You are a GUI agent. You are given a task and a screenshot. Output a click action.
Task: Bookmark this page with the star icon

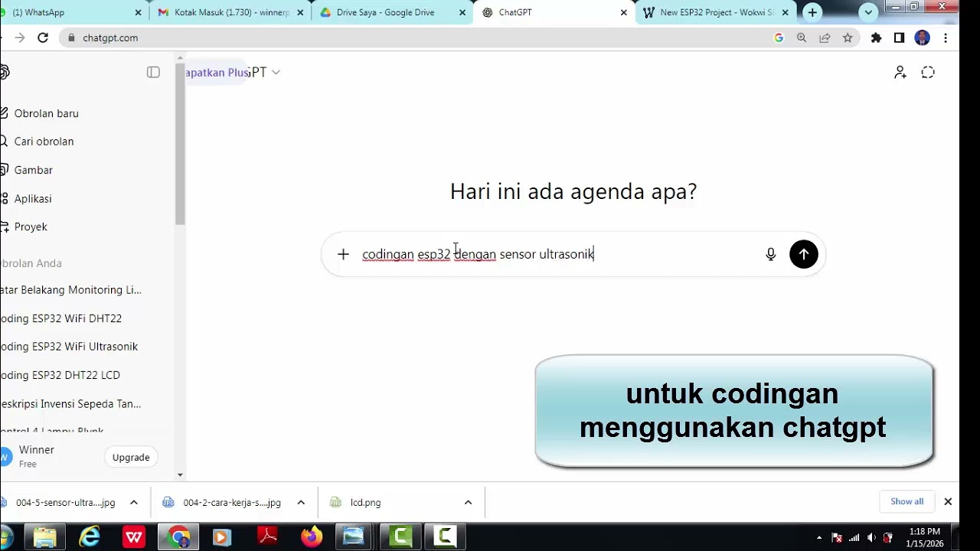848,37
